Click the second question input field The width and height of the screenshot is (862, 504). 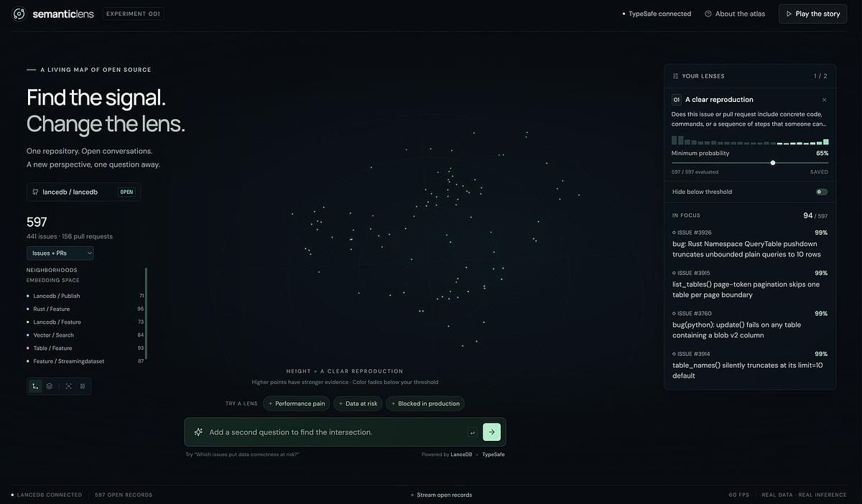(x=333, y=432)
